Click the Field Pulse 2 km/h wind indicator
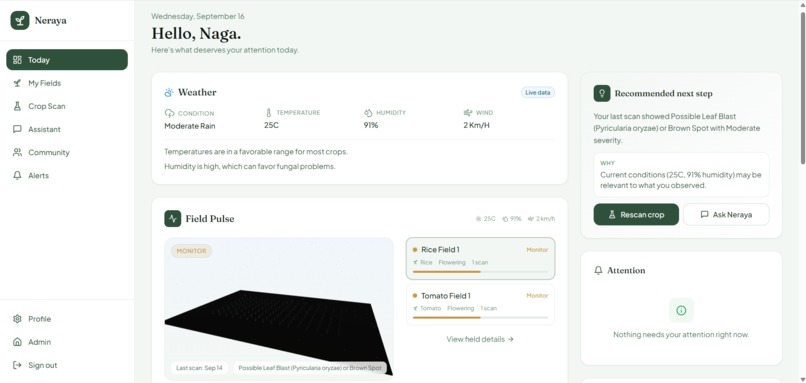The height and width of the screenshot is (383, 806). 542,219
